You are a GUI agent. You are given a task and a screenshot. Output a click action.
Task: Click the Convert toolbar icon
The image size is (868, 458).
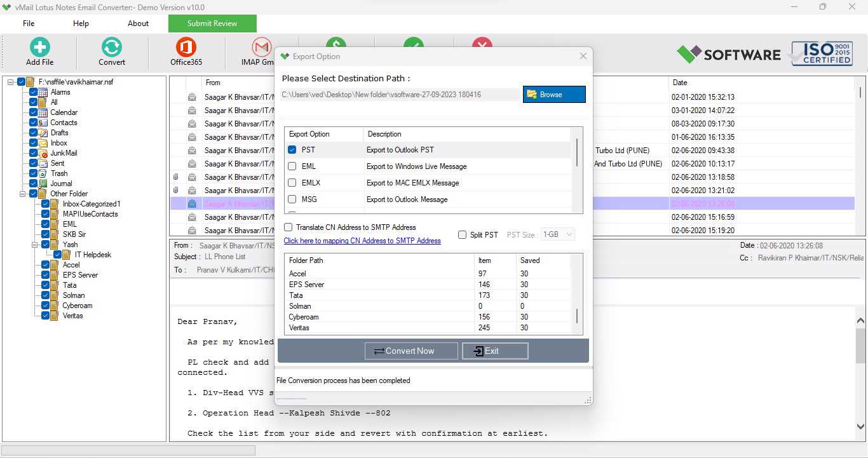tap(111, 47)
